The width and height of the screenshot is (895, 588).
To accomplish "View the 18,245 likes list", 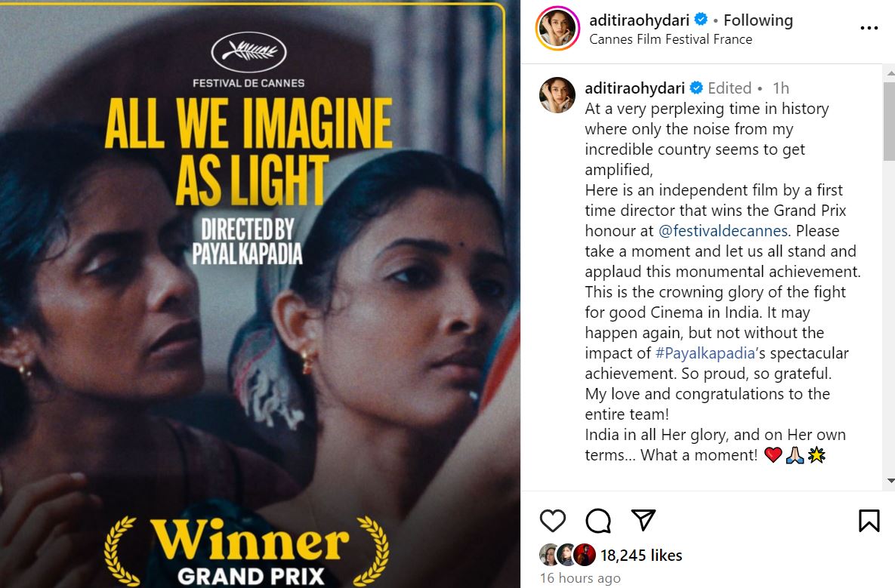I will coord(641,556).
